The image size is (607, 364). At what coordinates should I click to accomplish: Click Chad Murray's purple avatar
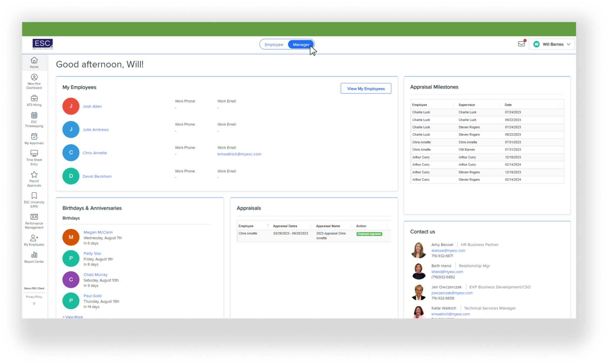point(71,280)
